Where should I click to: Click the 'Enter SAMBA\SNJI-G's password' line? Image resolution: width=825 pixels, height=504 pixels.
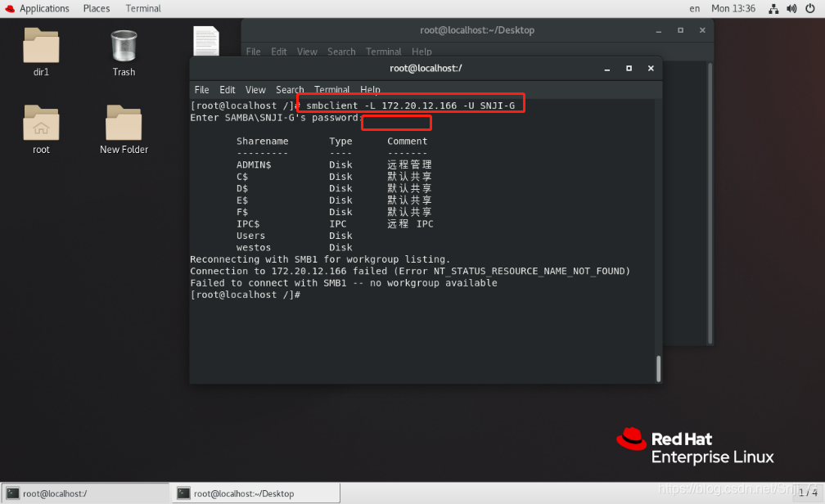coord(275,118)
